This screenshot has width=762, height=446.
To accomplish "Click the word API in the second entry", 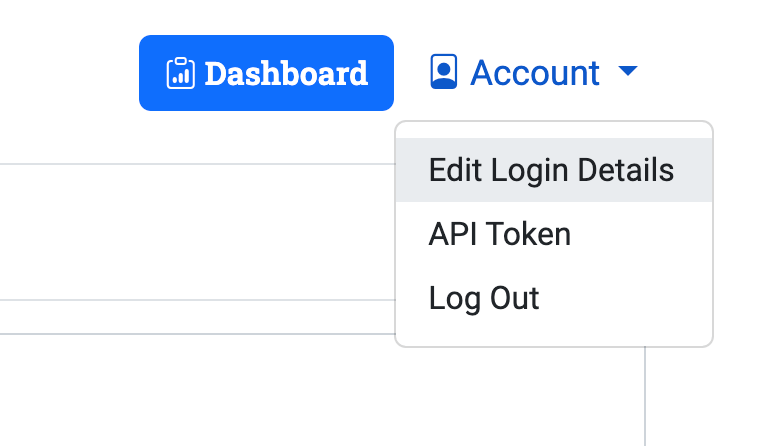I will 452,234.
